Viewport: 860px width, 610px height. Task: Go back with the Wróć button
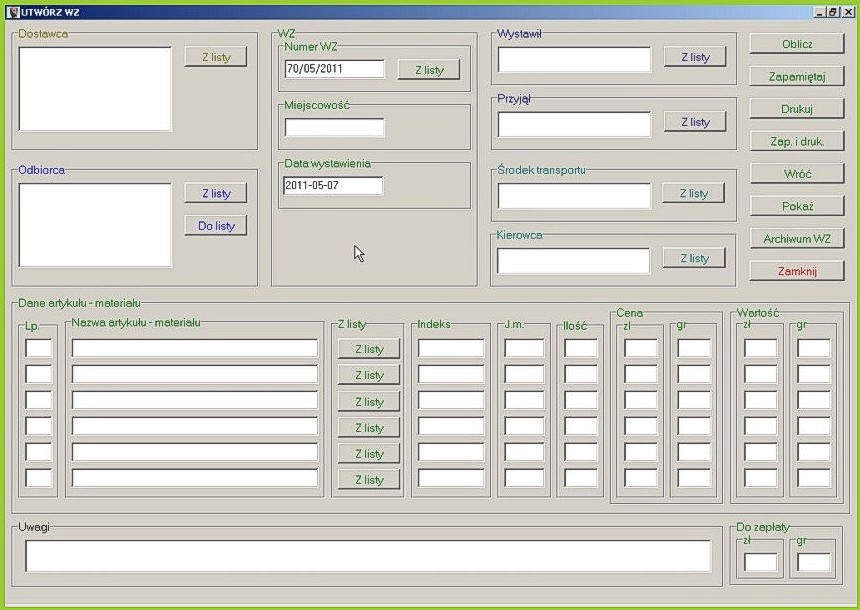coord(796,173)
